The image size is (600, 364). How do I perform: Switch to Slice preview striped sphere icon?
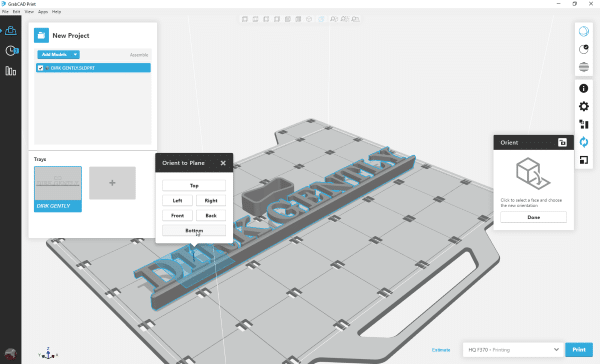[x=584, y=67]
